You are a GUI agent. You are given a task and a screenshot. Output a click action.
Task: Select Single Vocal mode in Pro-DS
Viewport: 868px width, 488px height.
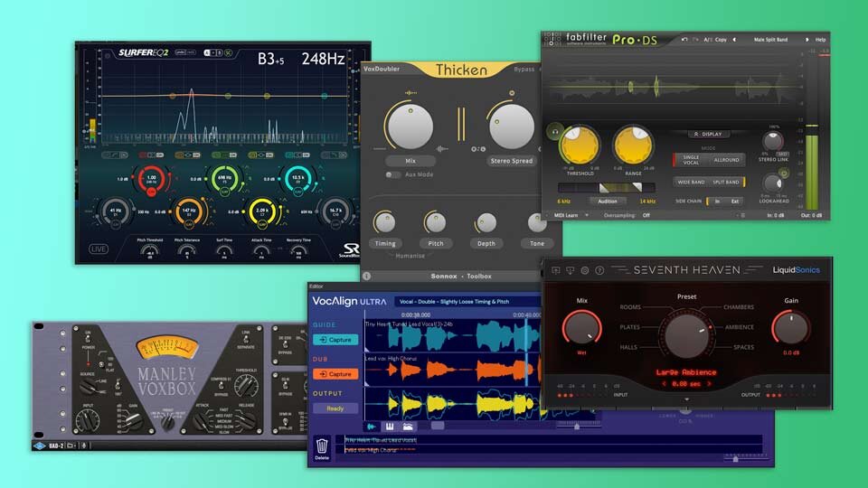click(x=691, y=160)
